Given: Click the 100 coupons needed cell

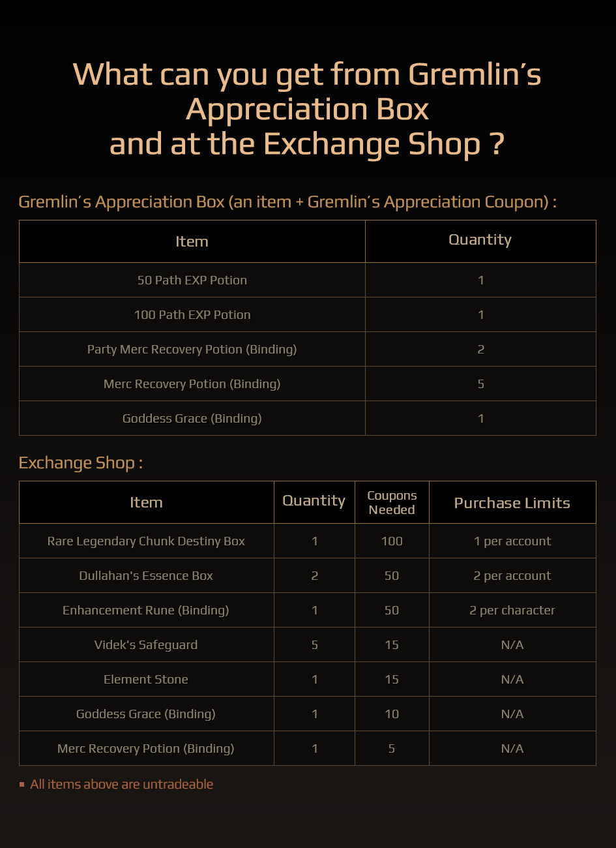Looking at the screenshot, I should tap(392, 541).
